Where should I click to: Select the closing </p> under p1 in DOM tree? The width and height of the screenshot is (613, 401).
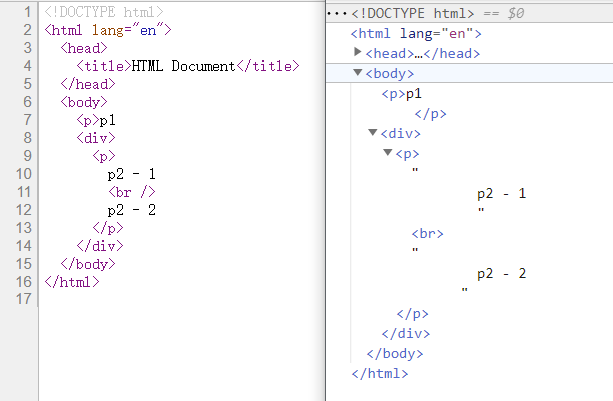tap(430, 114)
